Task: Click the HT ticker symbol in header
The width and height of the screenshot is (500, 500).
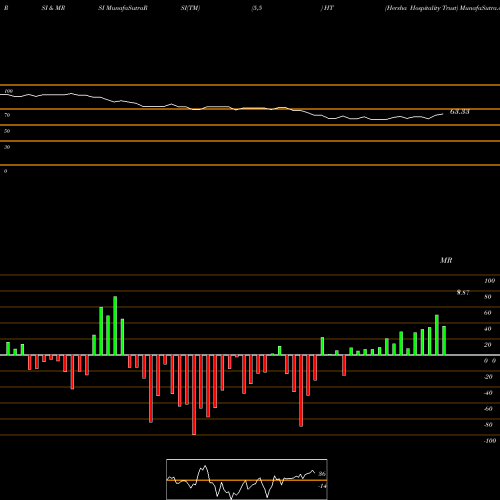Action: (329, 8)
